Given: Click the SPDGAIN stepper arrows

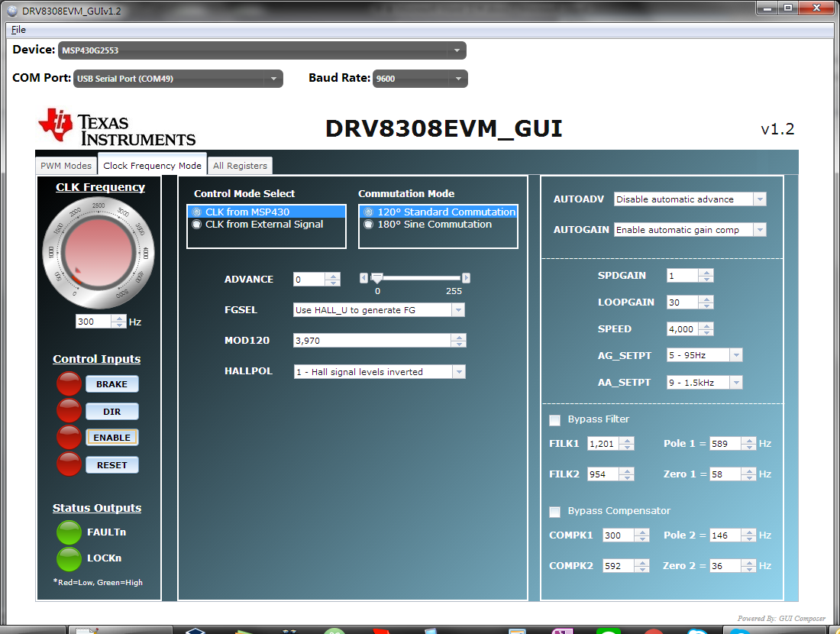Looking at the screenshot, I should click(706, 276).
